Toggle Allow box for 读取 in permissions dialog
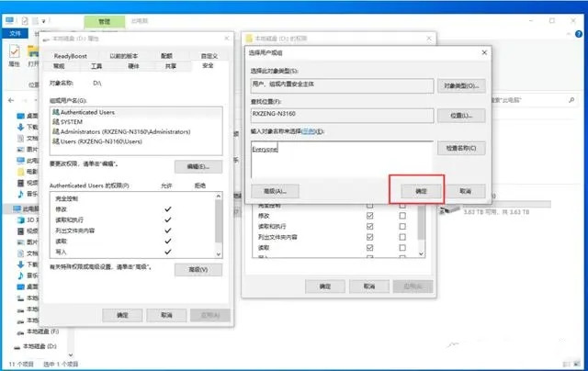 [369, 248]
